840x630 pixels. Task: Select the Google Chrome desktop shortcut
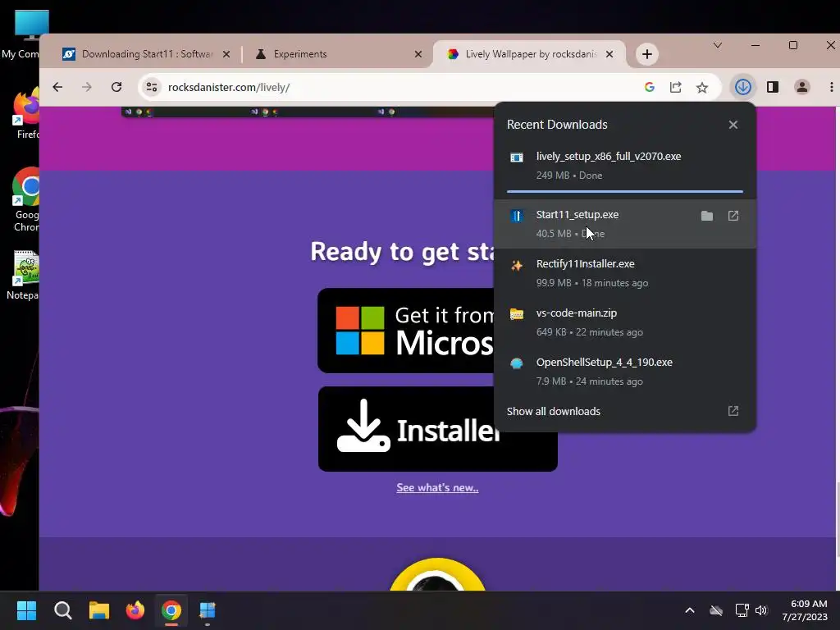pyautogui.click(x=25, y=199)
